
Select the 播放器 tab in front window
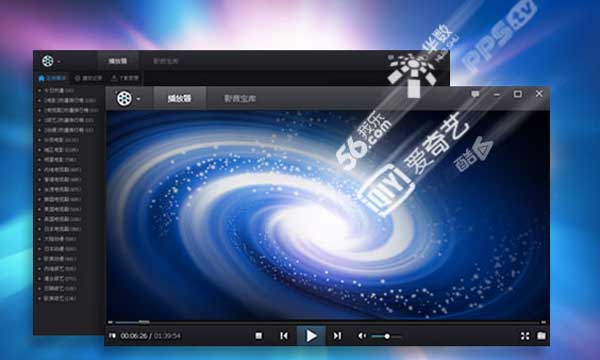179,99
